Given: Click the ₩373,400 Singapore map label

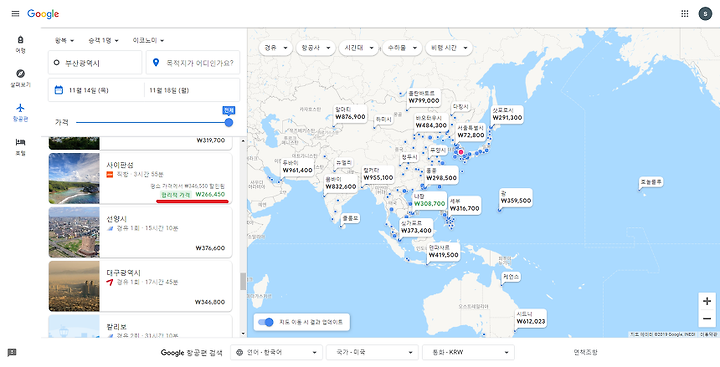Looking at the screenshot, I should coord(416,227).
